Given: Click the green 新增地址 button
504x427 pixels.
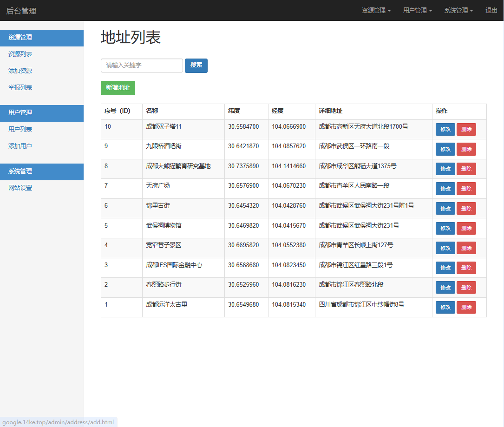Looking at the screenshot, I should tap(118, 88).
